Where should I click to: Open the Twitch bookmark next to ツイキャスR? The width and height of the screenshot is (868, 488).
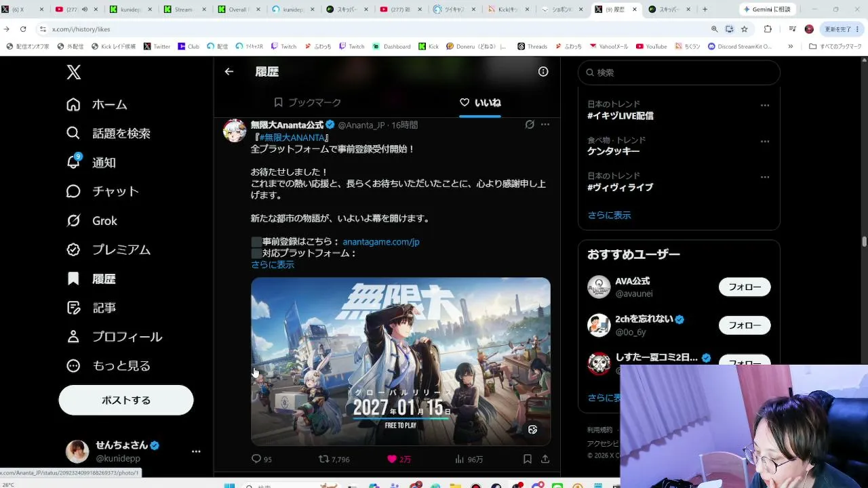(x=283, y=46)
